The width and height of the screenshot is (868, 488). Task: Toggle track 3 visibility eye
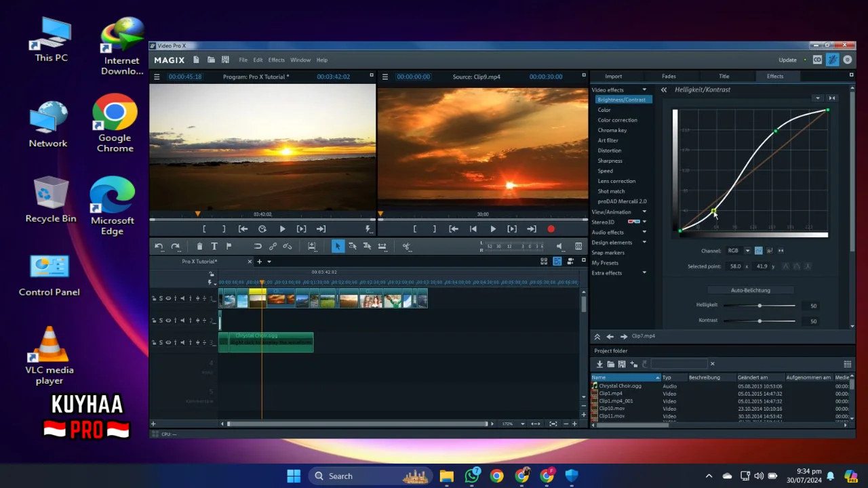pyautogui.click(x=168, y=342)
